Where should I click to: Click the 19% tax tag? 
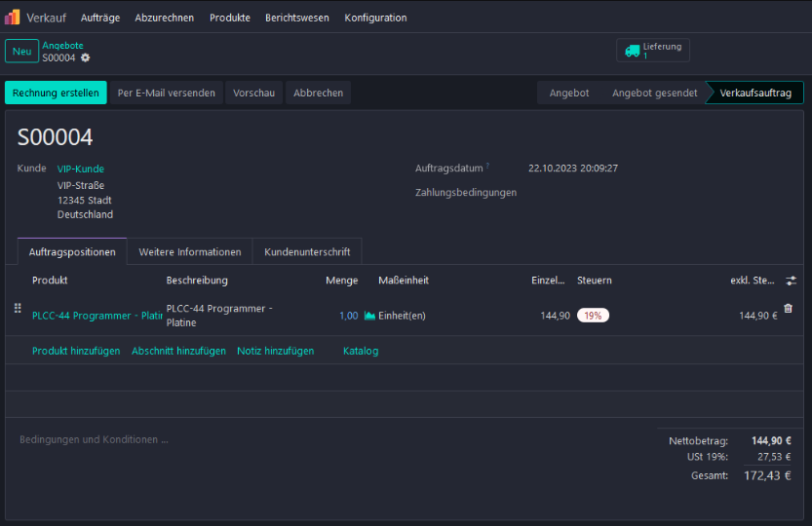point(593,316)
